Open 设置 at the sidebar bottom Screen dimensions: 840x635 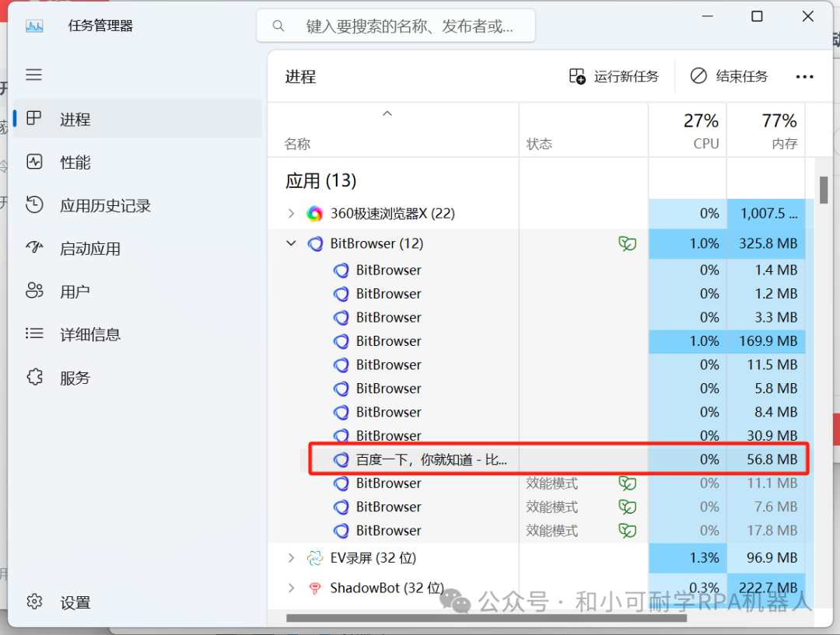[75, 602]
